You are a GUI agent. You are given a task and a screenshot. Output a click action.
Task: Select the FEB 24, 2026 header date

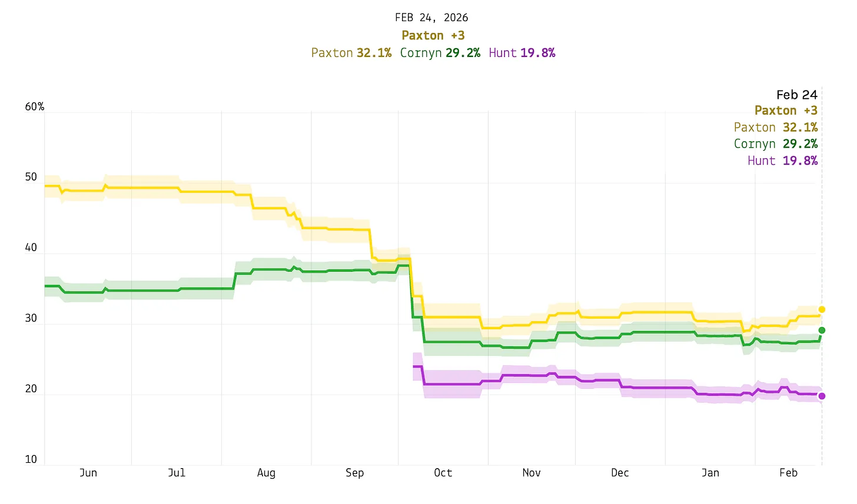click(x=432, y=18)
